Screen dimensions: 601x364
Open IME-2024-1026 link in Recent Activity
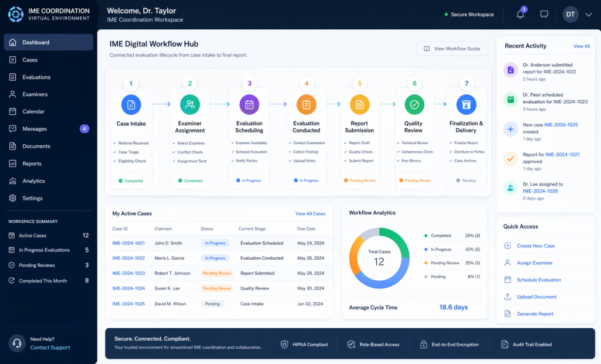540,191
